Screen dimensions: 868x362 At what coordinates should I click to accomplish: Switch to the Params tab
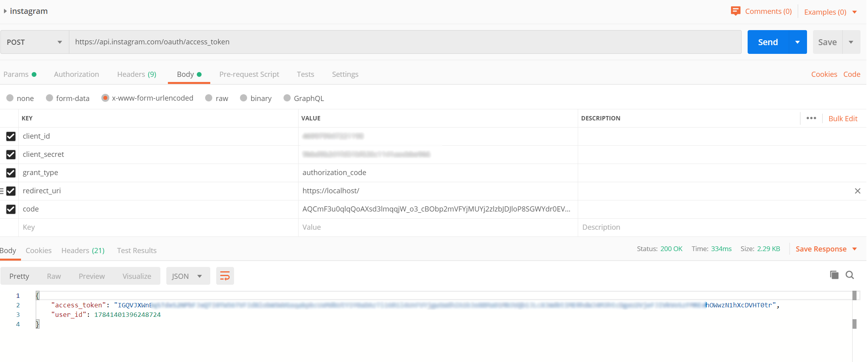point(20,74)
